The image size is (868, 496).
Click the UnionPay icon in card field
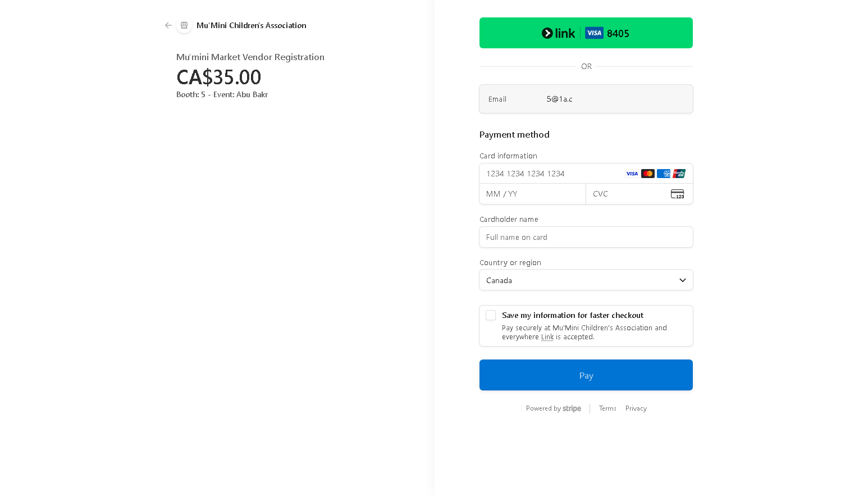[679, 174]
